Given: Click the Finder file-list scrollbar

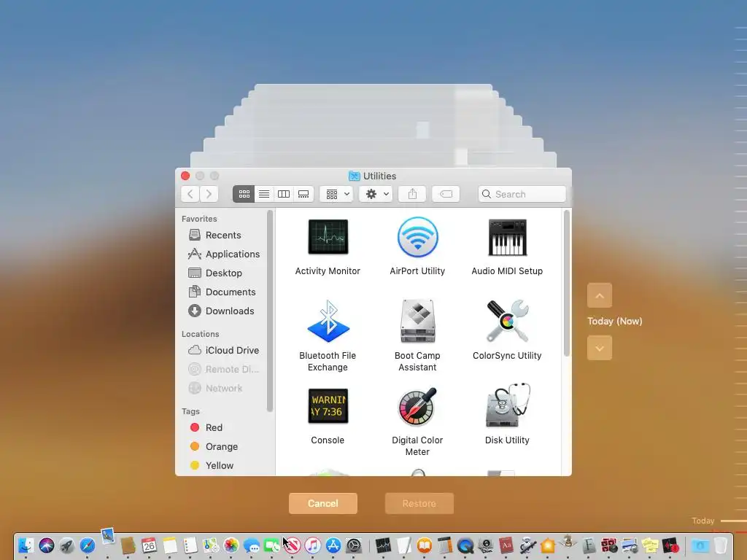Looking at the screenshot, I should 566,284.
